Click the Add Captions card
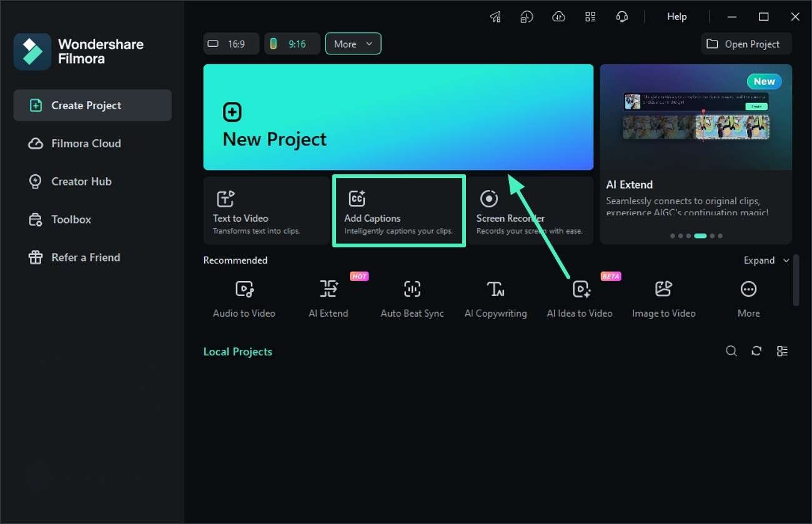Screen dimensions: 812x524 click(399, 210)
